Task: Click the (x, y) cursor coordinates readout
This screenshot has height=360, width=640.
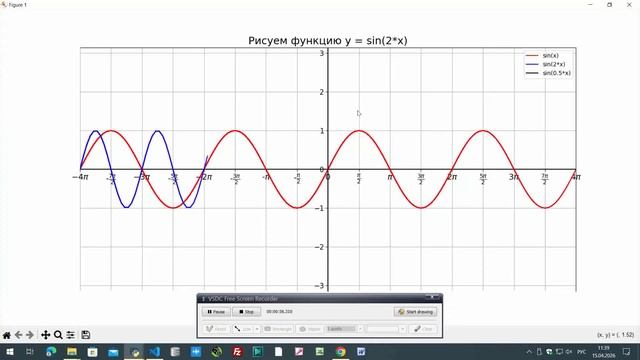Action: pyautogui.click(x=616, y=335)
